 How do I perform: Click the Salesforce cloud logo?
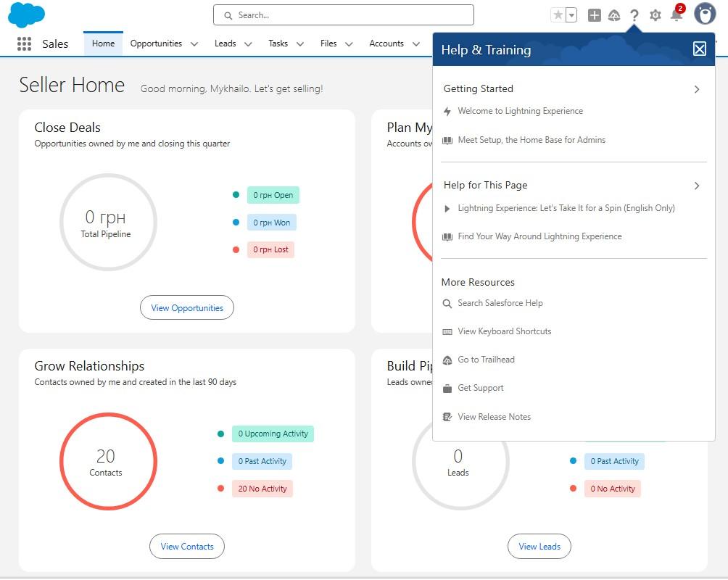click(x=26, y=14)
